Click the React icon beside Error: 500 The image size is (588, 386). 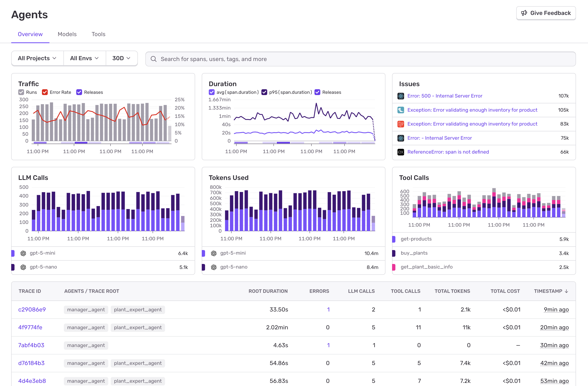click(x=401, y=96)
